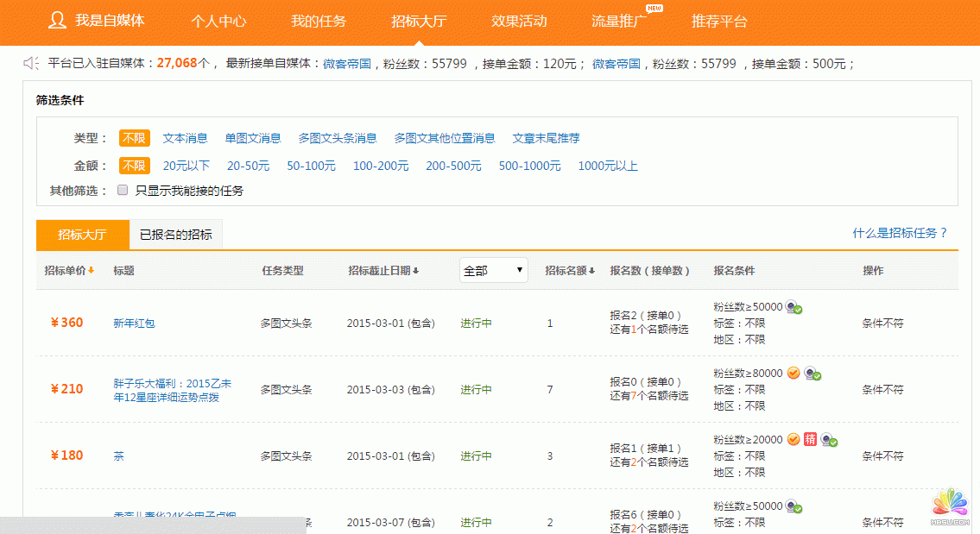Screen dimensions: 980x534
Task: Click the red 精 badge in 茶 row
Action: coord(810,439)
